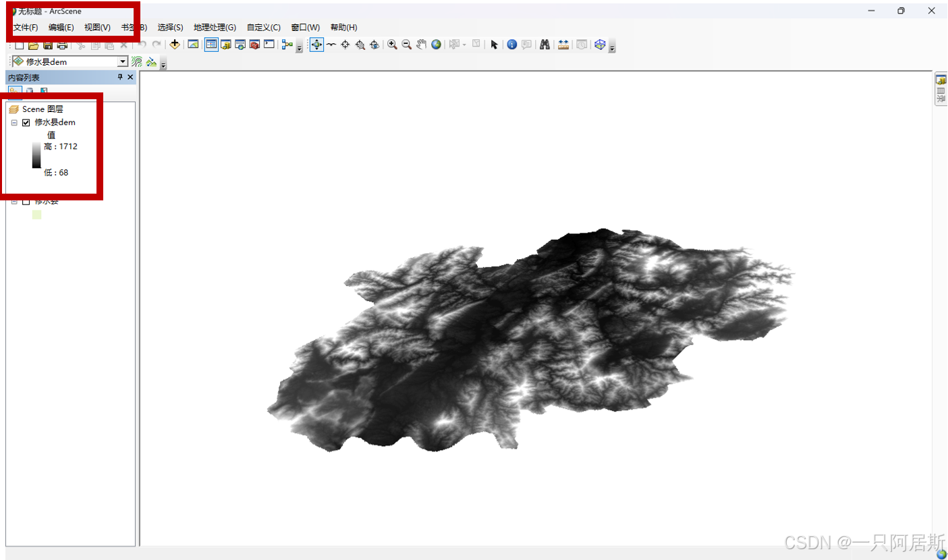The width and height of the screenshot is (948, 560).
Task: Open the 选择(S) menu
Action: point(170,28)
